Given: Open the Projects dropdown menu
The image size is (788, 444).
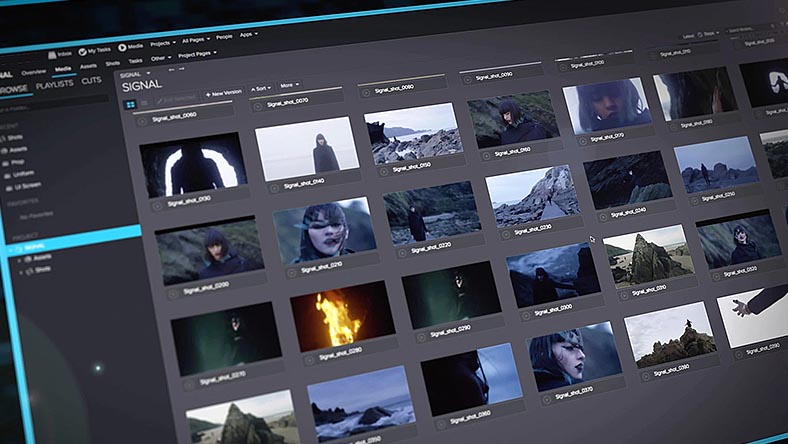Looking at the screenshot, I should click(x=163, y=43).
